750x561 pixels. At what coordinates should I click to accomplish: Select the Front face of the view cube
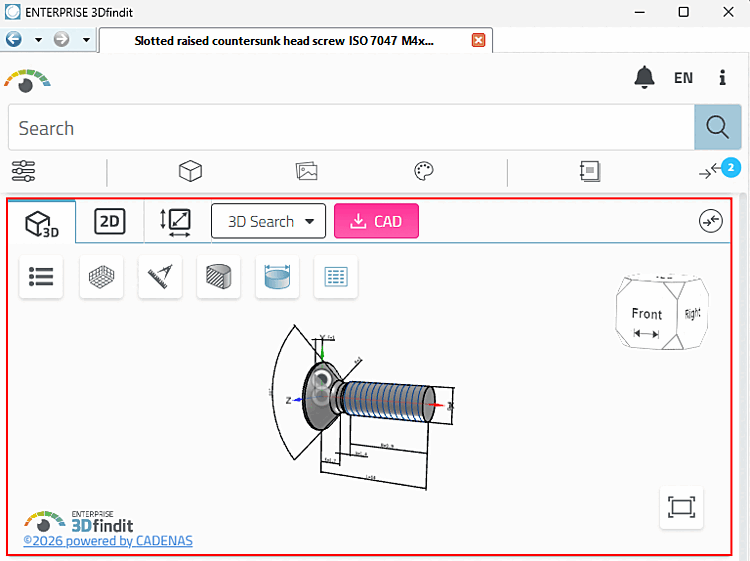click(647, 314)
